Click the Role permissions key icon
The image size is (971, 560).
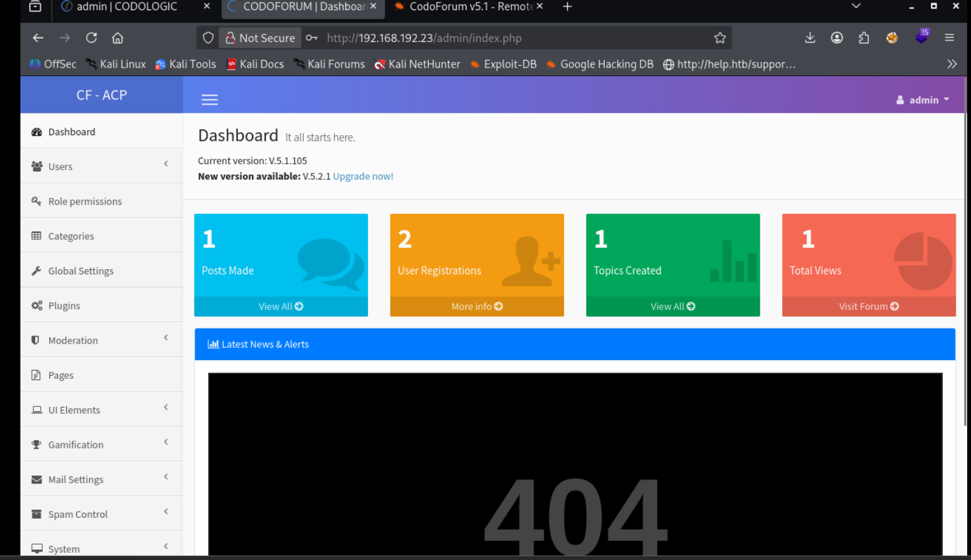[x=36, y=202]
